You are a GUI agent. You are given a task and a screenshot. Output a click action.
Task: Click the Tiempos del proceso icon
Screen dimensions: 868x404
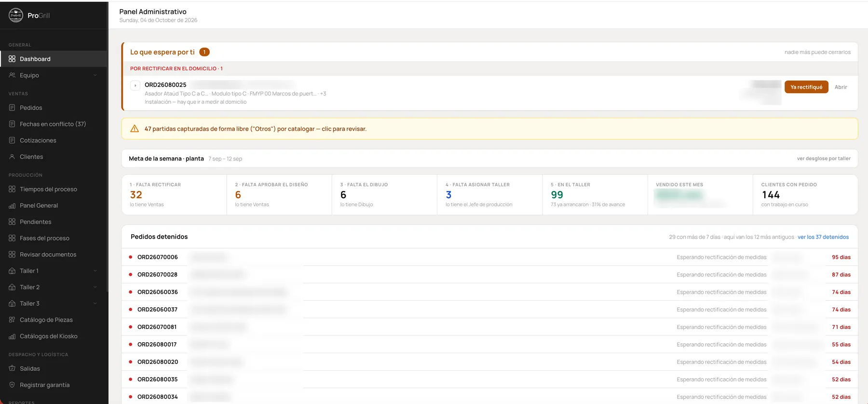click(12, 189)
